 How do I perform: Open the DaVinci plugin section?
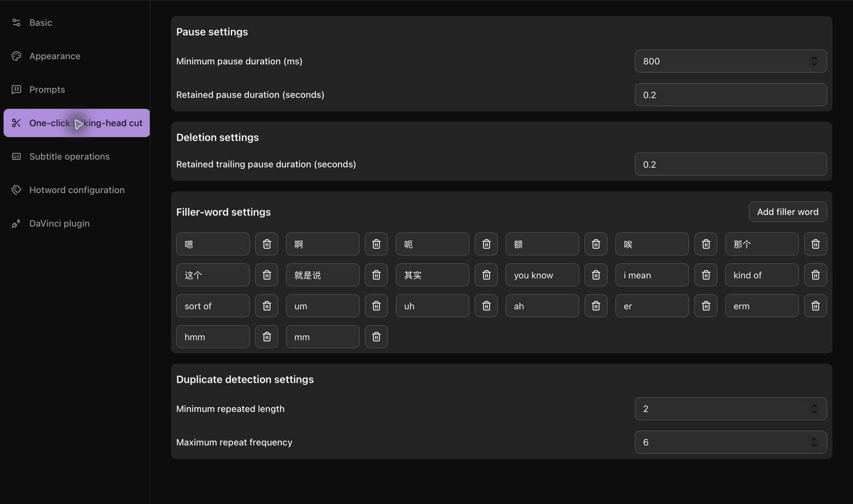(76, 224)
